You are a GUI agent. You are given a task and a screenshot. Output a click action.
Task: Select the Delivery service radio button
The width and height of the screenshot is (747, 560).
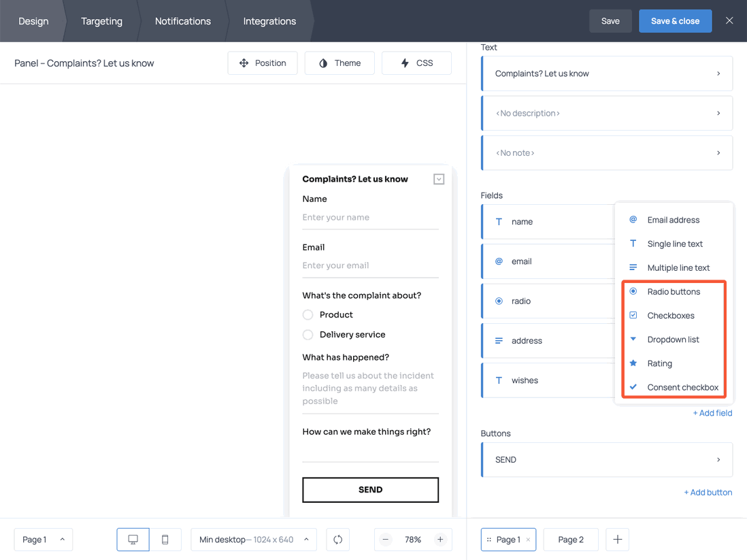pyautogui.click(x=308, y=335)
